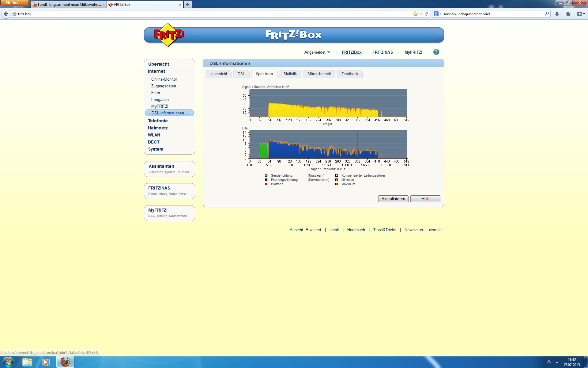The width and height of the screenshot is (588, 368).
Task: Click the green Senderichtung legend swatch
Action: click(266, 176)
